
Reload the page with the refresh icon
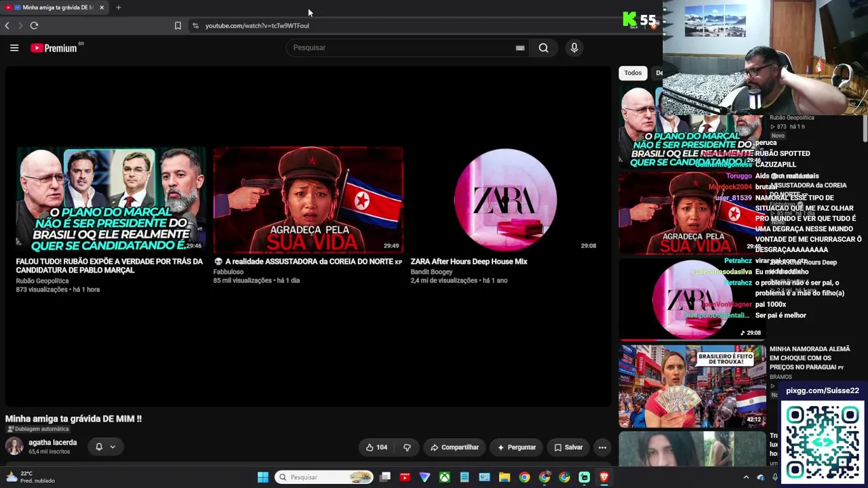(34, 26)
